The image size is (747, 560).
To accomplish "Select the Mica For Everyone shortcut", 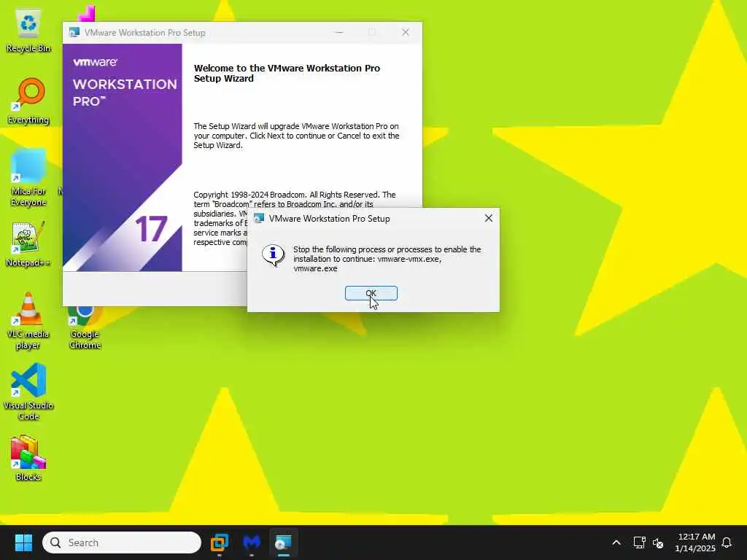I will (x=28, y=178).
